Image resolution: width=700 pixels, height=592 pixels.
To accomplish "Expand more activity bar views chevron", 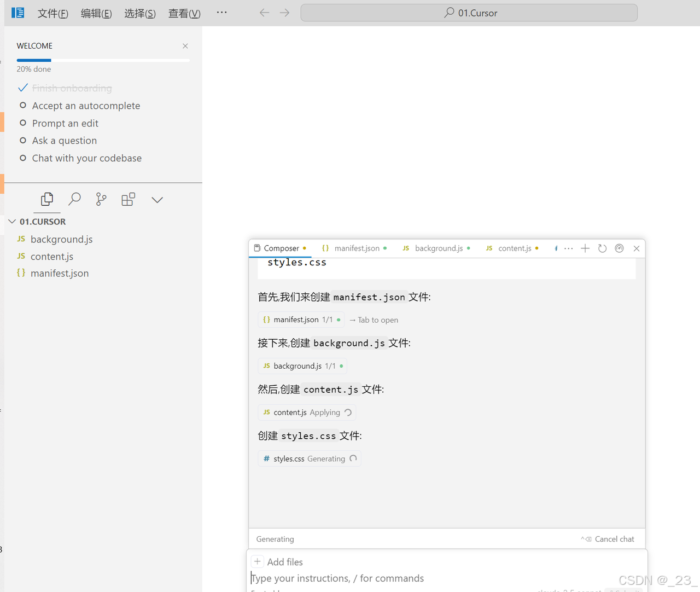I will tap(157, 200).
